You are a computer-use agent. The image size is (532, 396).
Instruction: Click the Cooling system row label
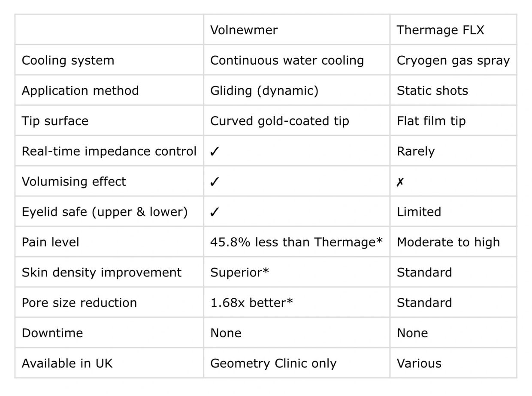[x=68, y=60]
